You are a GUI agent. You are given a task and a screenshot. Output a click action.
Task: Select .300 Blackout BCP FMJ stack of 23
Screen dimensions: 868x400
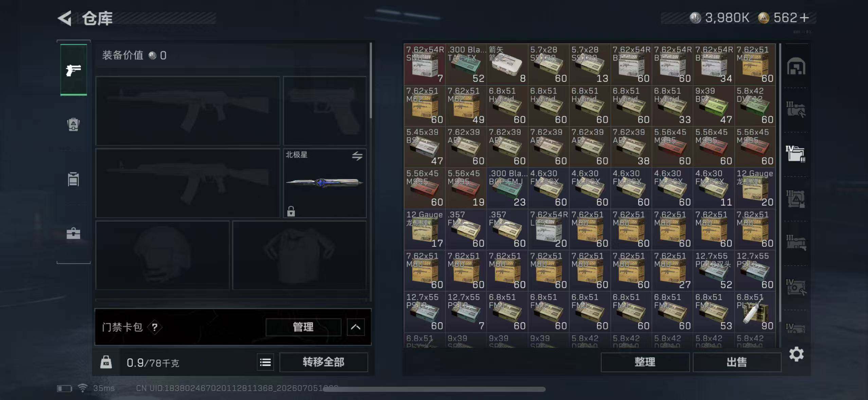pyautogui.click(x=507, y=188)
